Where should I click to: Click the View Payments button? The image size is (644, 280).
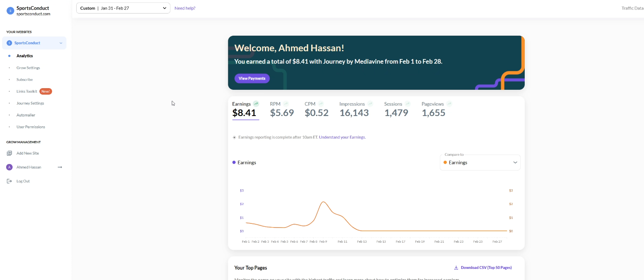[252, 78]
